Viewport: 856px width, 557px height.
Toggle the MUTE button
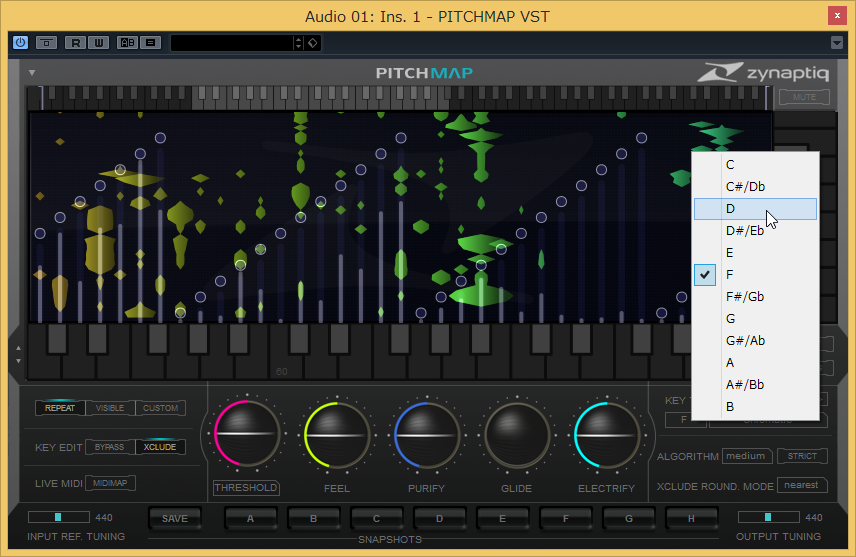tap(804, 97)
